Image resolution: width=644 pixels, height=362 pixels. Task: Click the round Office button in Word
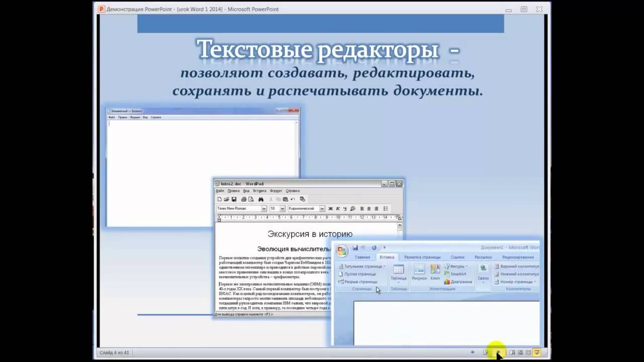(342, 251)
